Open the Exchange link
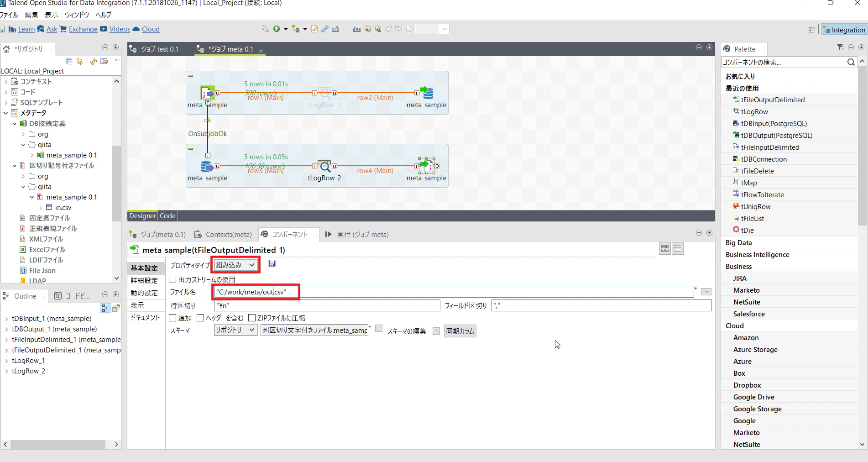The height and width of the screenshot is (462, 868). pyautogui.click(x=83, y=29)
